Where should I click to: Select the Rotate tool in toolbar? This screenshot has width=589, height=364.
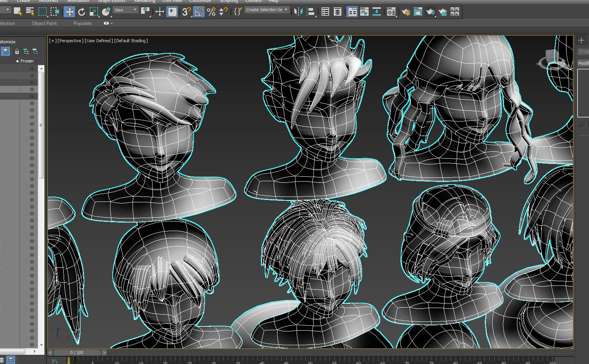(x=82, y=12)
